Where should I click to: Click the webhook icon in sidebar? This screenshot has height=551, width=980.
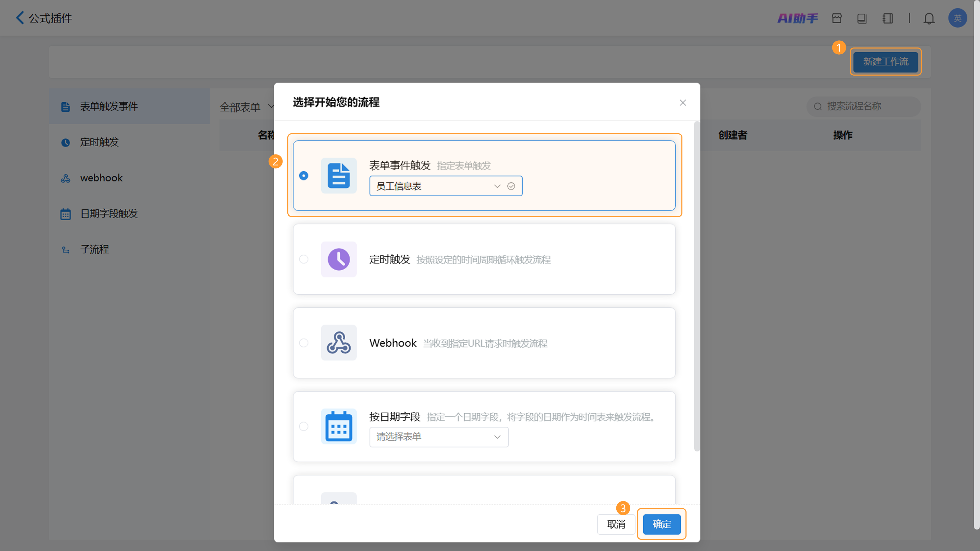coord(65,178)
